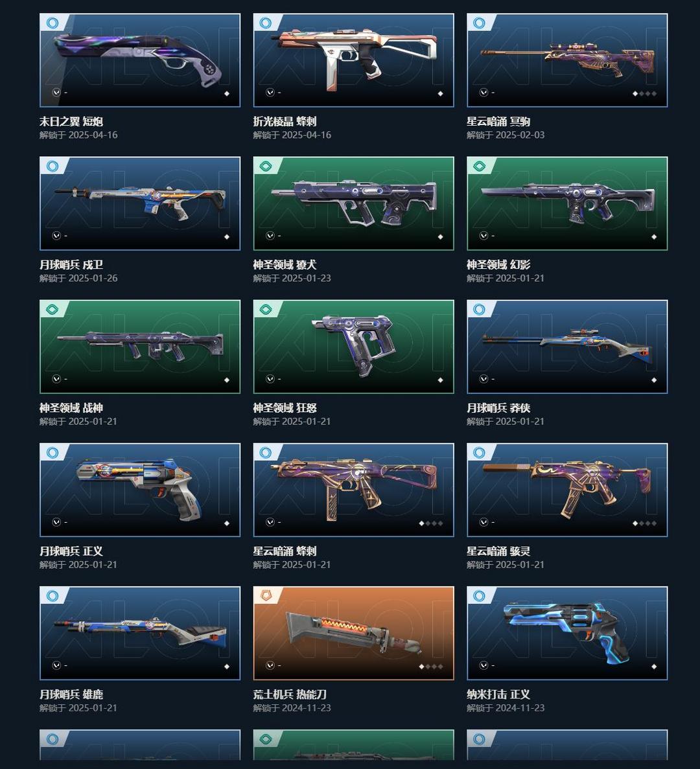Click the VP currency icon on 折光棱晶 蜂刺 card
The height and width of the screenshot is (769, 700).
(270, 92)
